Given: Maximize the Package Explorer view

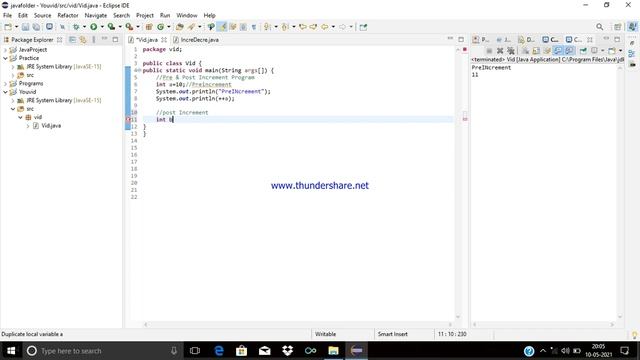Looking at the screenshot, I should click(x=116, y=39).
